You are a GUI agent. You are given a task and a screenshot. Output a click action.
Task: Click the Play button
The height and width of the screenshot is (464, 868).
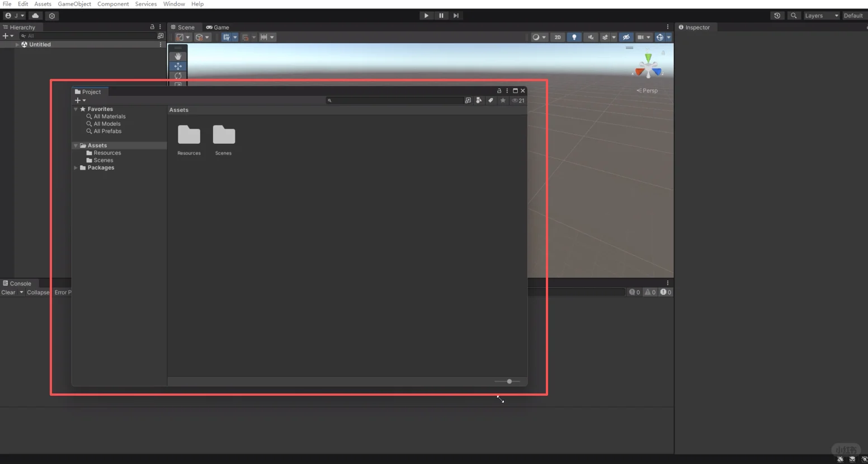coord(426,16)
